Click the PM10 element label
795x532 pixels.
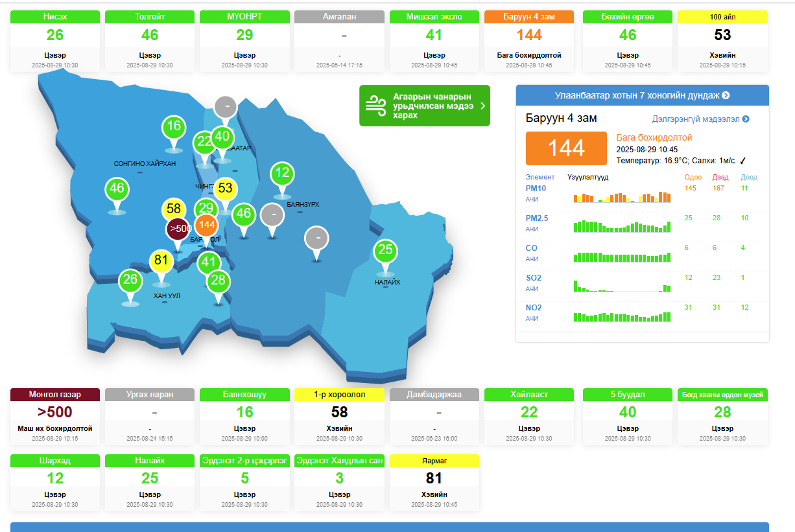pos(535,188)
